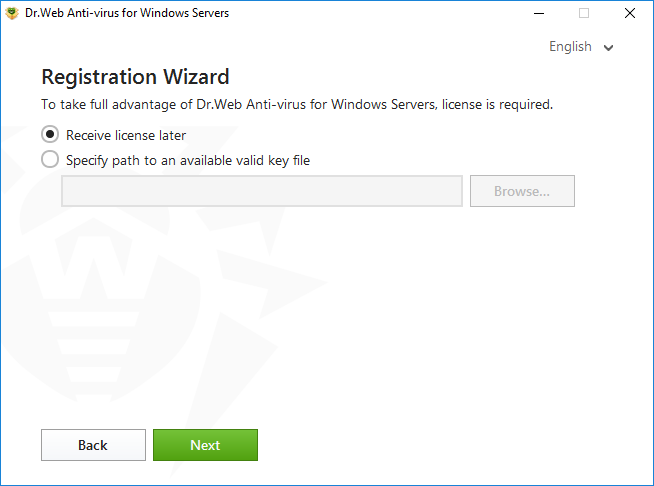The height and width of the screenshot is (486, 654).
Task: Click the window title 'Dr.Web Anti-virus for Windows Servers'
Action: pos(127,13)
